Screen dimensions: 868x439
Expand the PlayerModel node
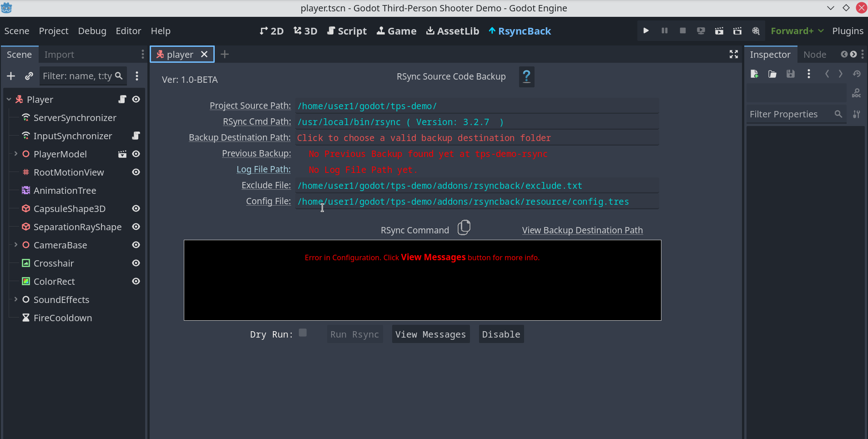(x=16, y=154)
